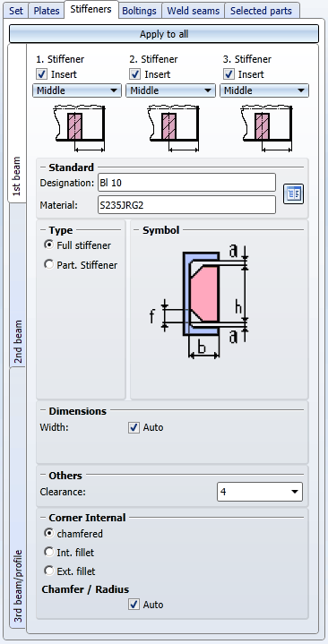Click the 2nd stiffener position diagram
The image size is (328, 644).
(x=171, y=129)
